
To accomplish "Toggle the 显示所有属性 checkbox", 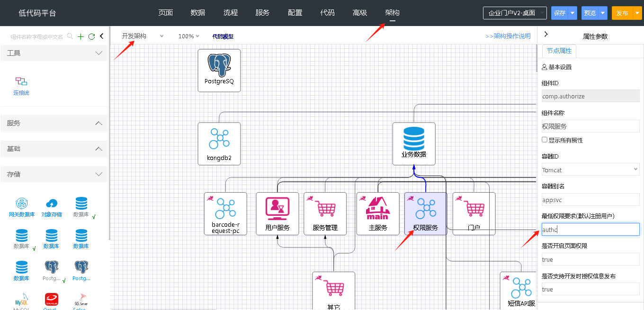I will coord(545,140).
